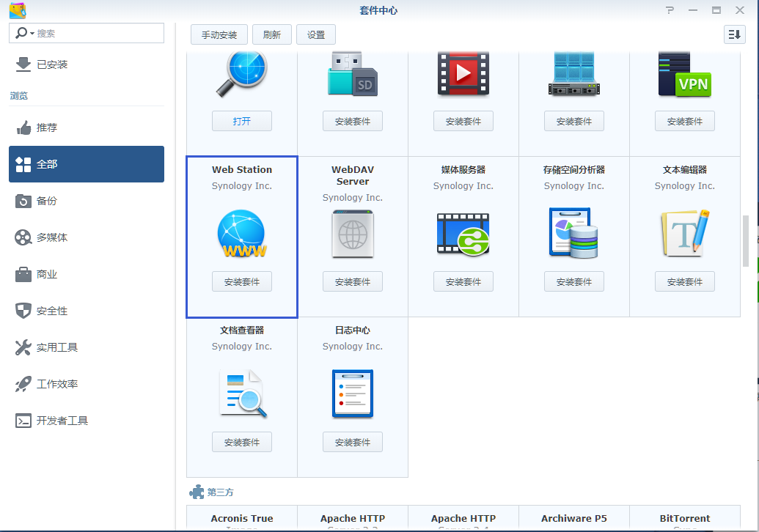Open the 日志中心 clipboard icon
This screenshot has width=759, height=532.
coord(353,394)
